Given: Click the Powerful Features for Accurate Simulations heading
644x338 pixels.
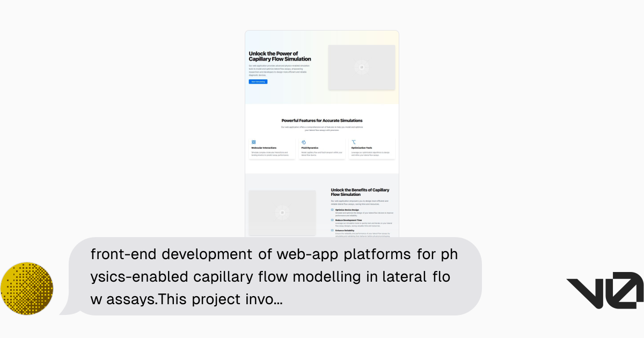Looking at the screenshot, I should [x=322, y=120].
